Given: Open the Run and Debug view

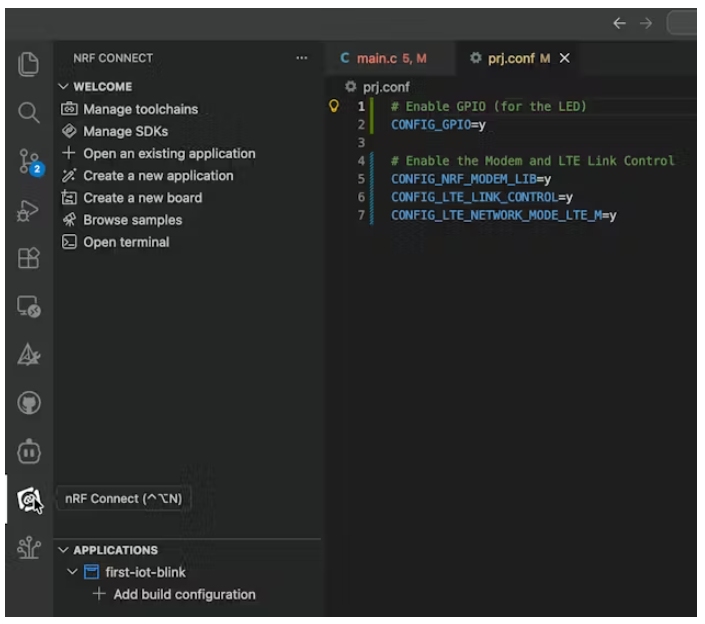Looking at the screenshot, I should click(29, 211).
